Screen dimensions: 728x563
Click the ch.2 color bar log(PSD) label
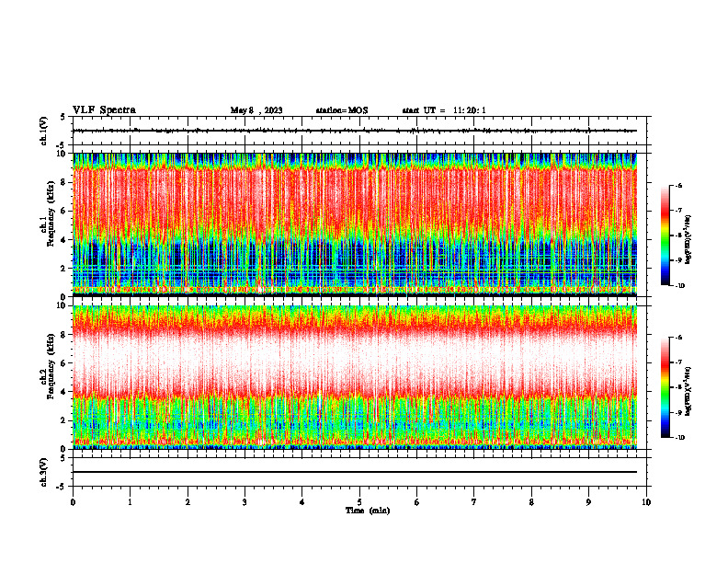coord(688,392)
